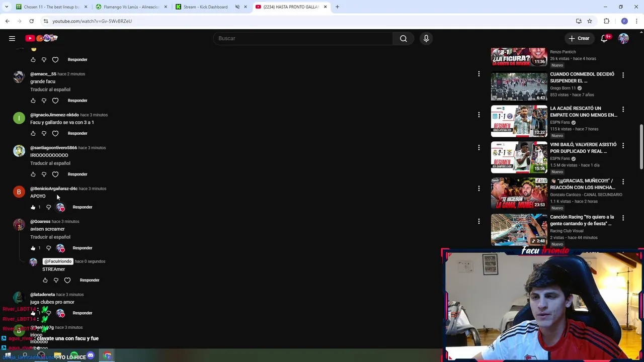This screenshot has width=644, height=362.
Task: Open more options for 'CUANDO CONMEBOL DECIDIÓ' video
Action: [623, 75]
